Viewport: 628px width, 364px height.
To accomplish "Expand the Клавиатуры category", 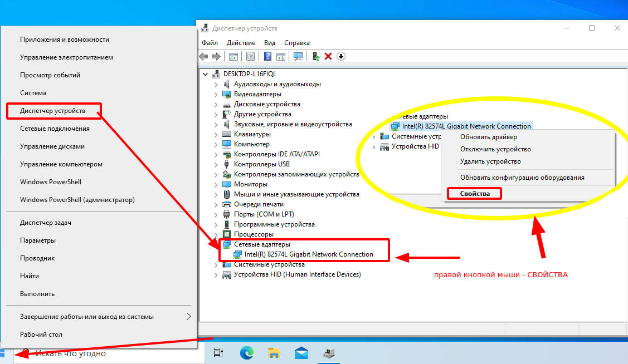I will (x=216, y=134).
